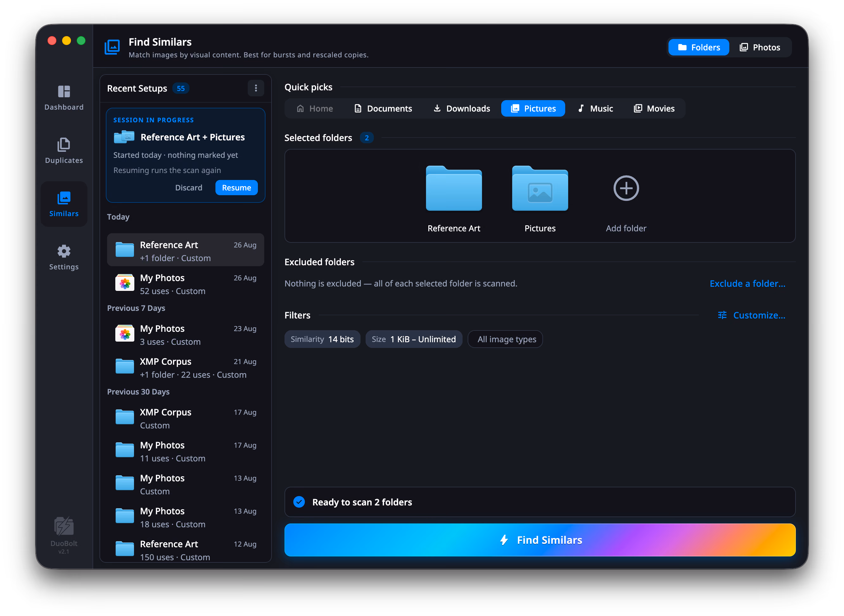Click the Find Similars header icon
This screenshot has width=844, height=616.
[x=112, y=47]
